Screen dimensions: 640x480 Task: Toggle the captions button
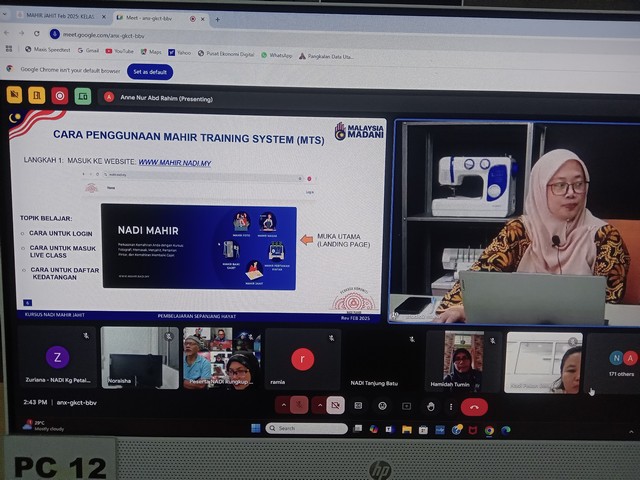[359, 406]
